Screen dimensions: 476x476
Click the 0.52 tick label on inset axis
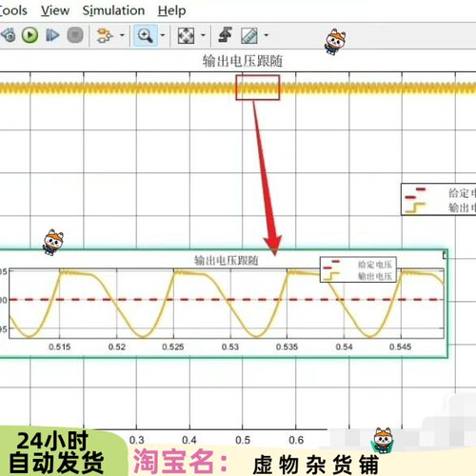click(x=117, y=347)
